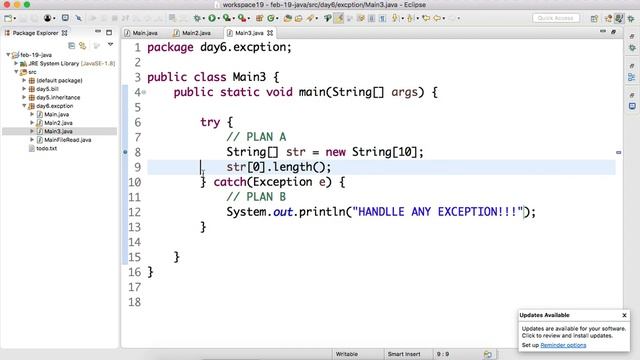The width and height of the screenshot is (640, 360).
Task: Click the user profile toolbar icon
Action: coord(47,18)
